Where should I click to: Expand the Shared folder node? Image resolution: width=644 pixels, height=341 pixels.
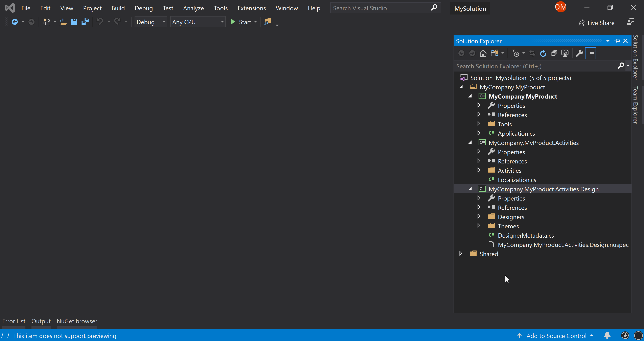coord(461,254)
